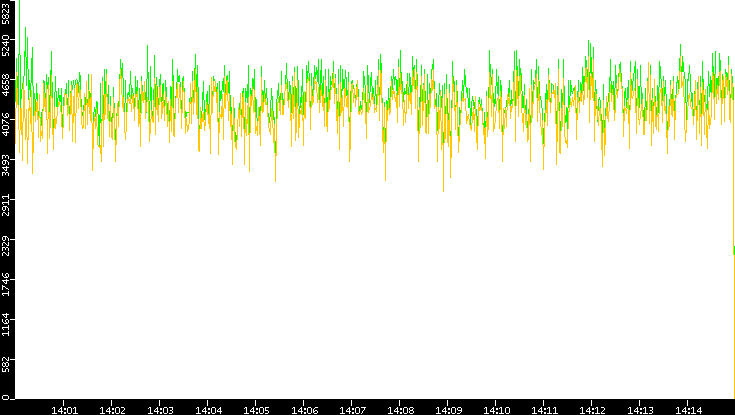Click the 1746 value on the vertical axis
The height and width of the screenshot is (415, 735).
[5, 285]
